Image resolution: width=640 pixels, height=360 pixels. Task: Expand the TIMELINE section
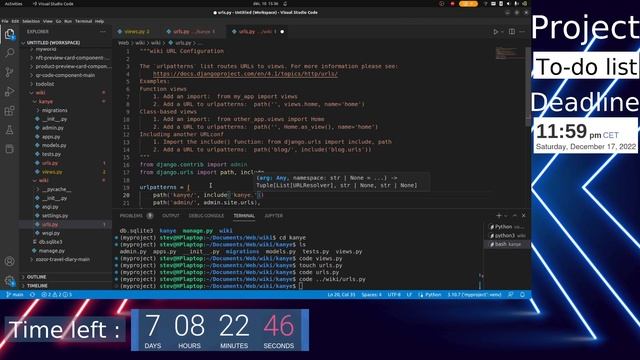tap(65, 285)
